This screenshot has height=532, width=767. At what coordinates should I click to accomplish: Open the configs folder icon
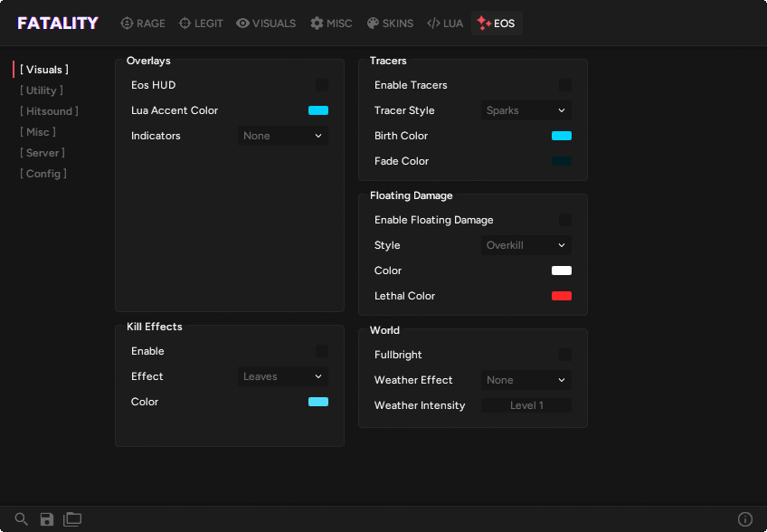click(x=72, y=518)
